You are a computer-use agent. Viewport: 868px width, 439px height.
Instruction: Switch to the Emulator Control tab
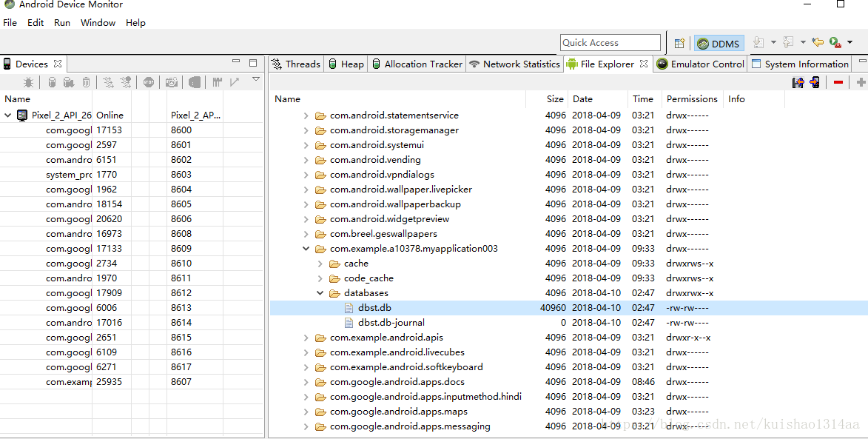click(x=700, y=64)
